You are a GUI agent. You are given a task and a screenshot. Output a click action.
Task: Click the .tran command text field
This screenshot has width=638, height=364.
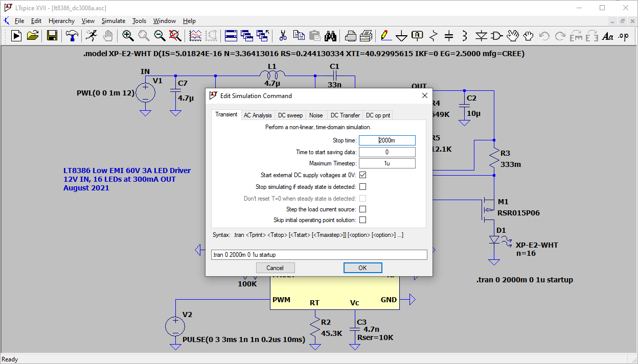pos(319,254)
